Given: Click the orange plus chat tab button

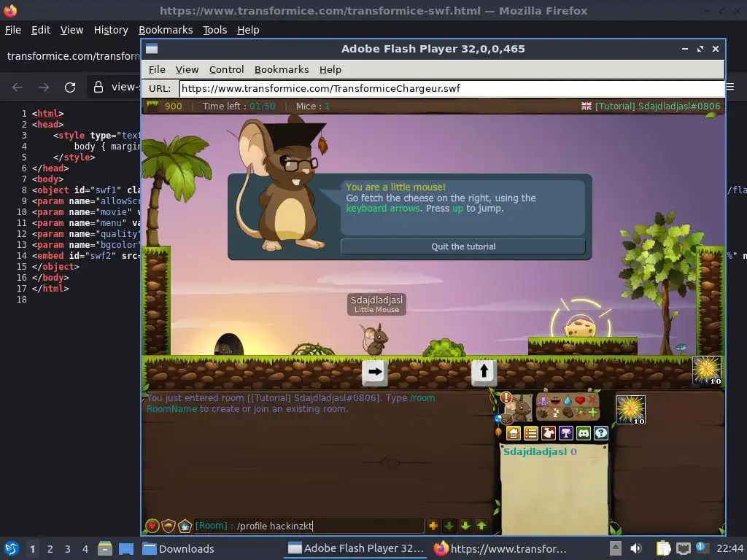Looking at the screenshot, I should 433,526.
